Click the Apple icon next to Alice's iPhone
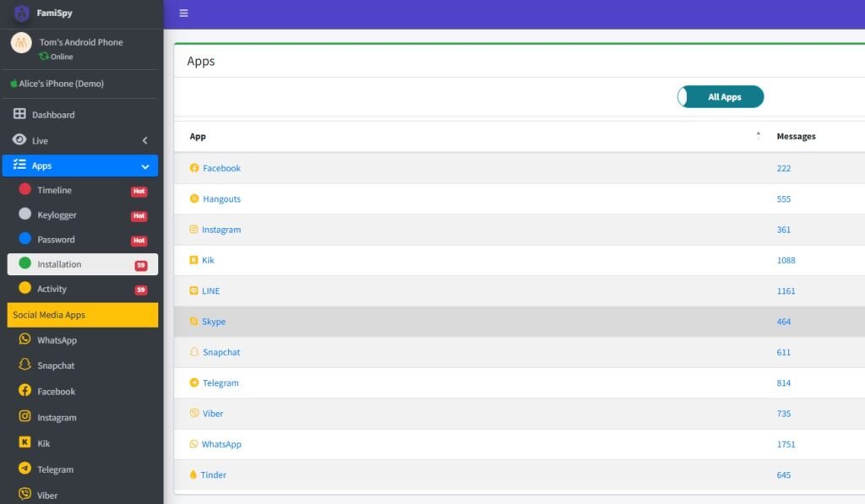Screen dimensions: 865x504 pyautogui.click(x=14, y=84)
